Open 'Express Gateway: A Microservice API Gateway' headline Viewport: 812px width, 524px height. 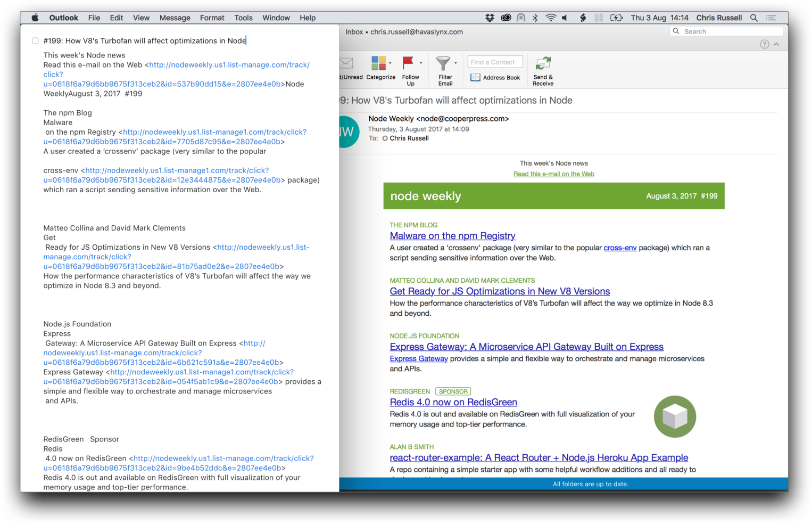point(526,347)
